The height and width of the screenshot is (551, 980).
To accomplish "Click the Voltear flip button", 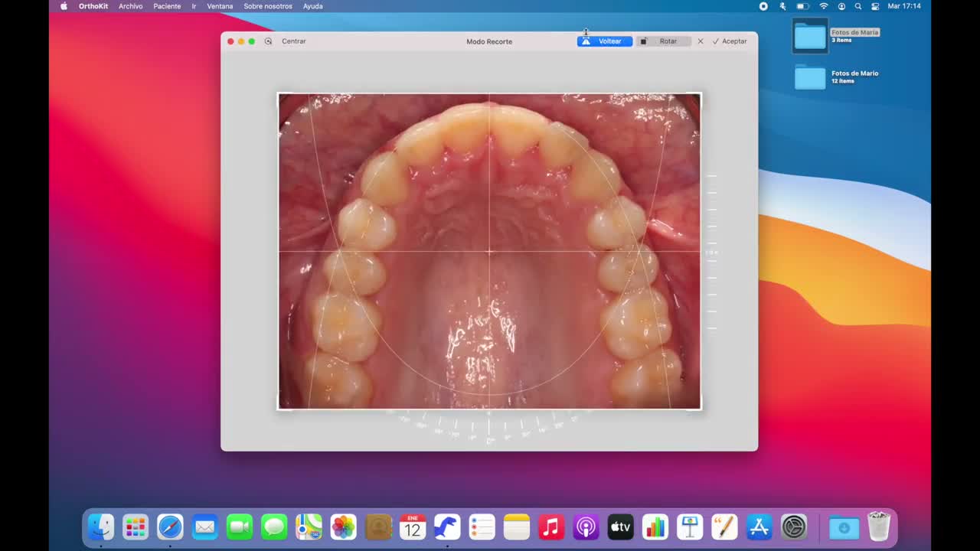I will tap(605, 41).
